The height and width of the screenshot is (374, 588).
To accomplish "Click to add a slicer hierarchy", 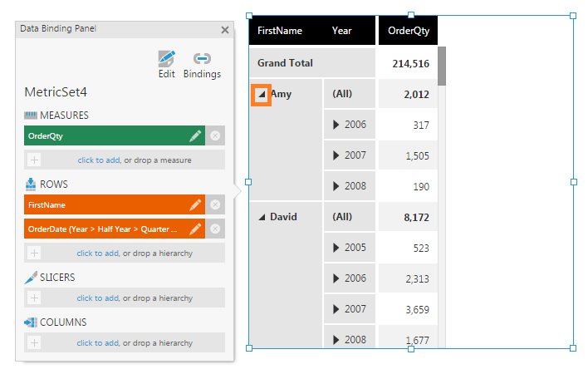I will [x=97, y=298].
